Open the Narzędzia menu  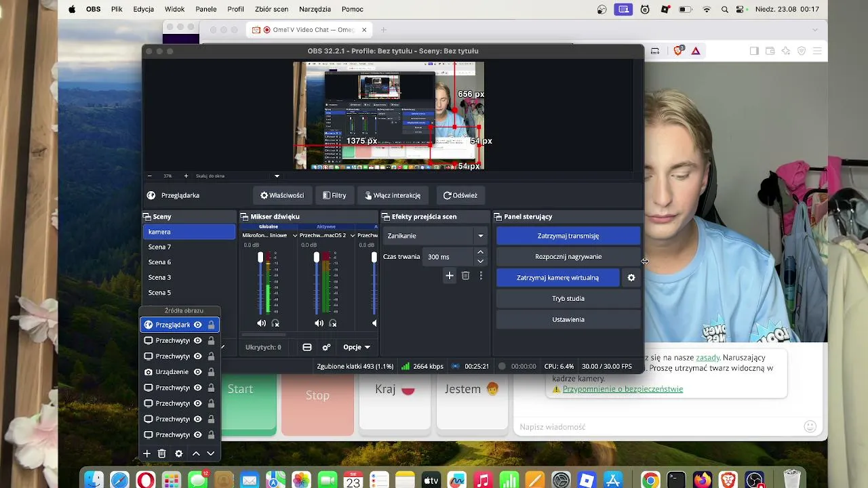[315, 9]
